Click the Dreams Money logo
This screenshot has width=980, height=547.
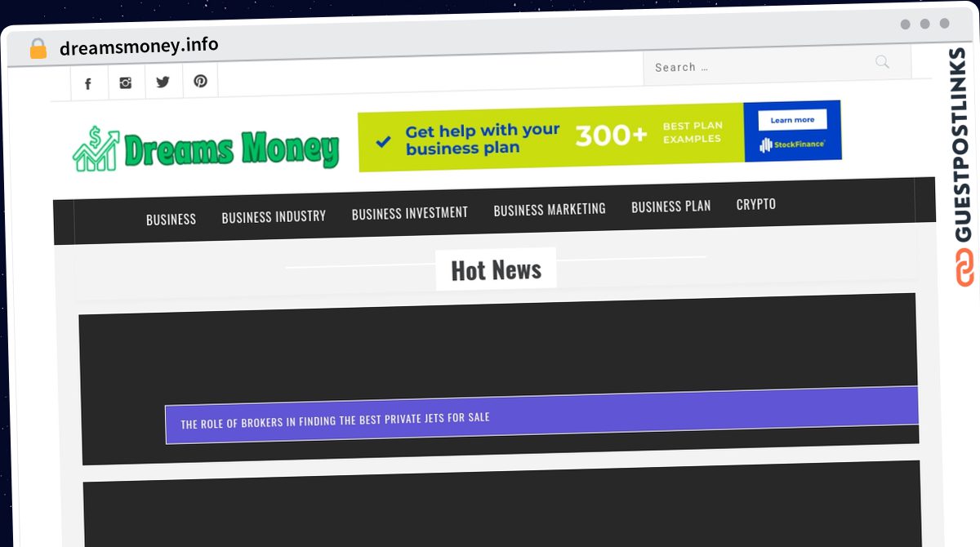coord(206,148)
